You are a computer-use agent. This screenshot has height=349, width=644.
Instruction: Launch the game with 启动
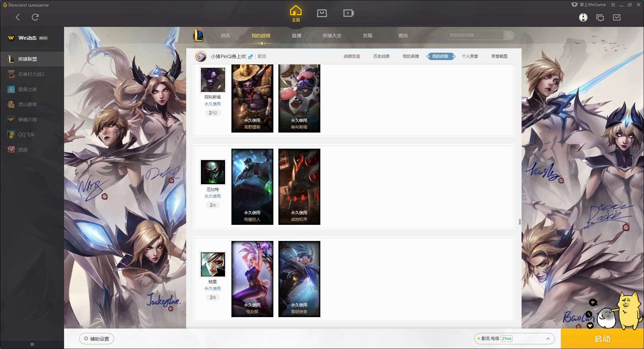602,339
